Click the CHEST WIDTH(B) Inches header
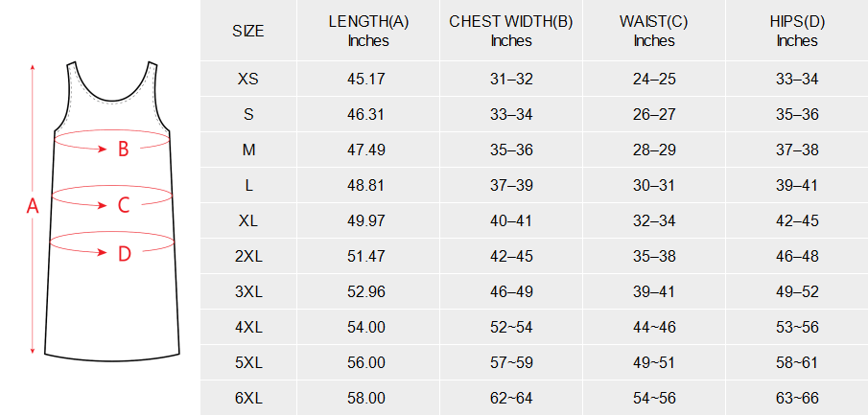Screen dimensions: 868x415 [x=511, y=31]
